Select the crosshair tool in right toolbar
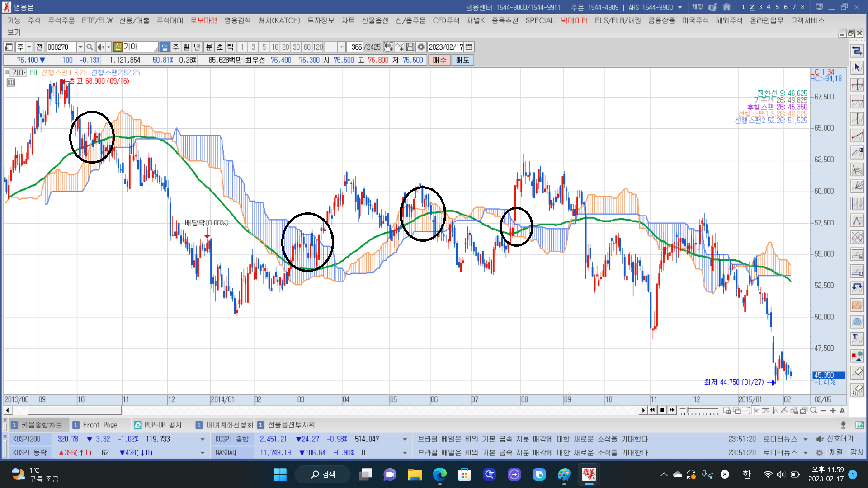Viewport: 868px width, 488px height. pos(857,85)
